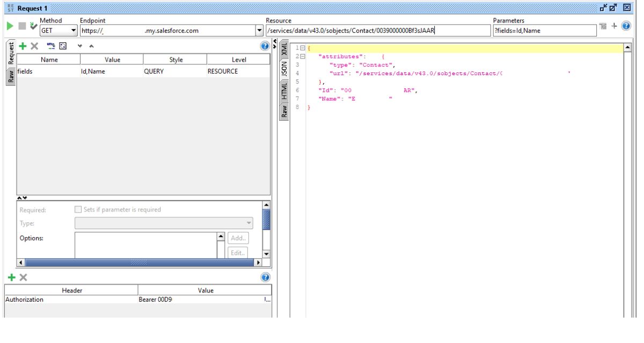Collapse the attributes fold marker on line 2
The image size is (644, 343).
click(x=303, y=56)
